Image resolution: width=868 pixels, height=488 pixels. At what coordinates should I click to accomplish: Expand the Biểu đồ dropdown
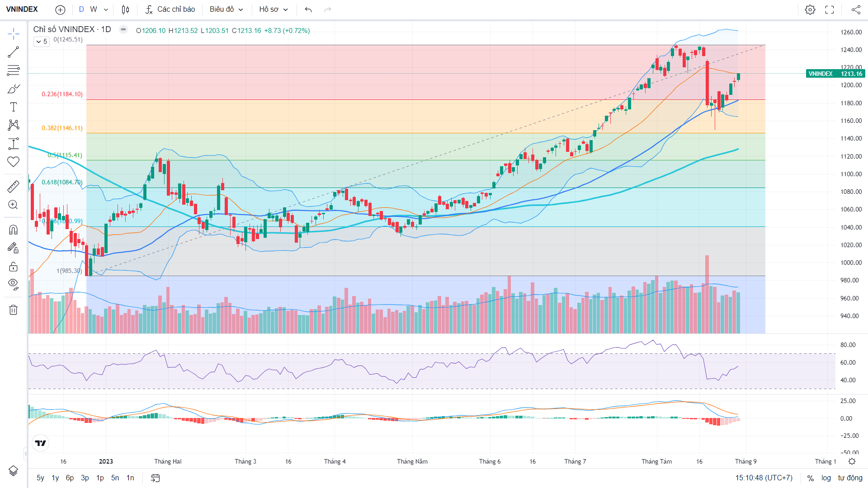pyautogui.click(x=226, y=9)
